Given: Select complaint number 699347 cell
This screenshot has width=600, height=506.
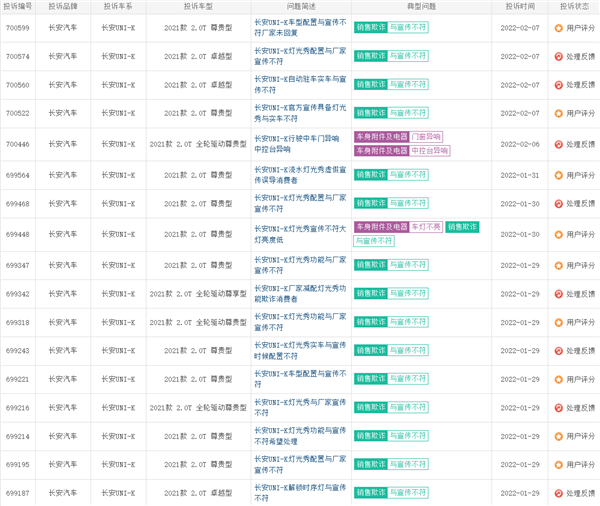Looking at the screenshot, I should point(18,265).
